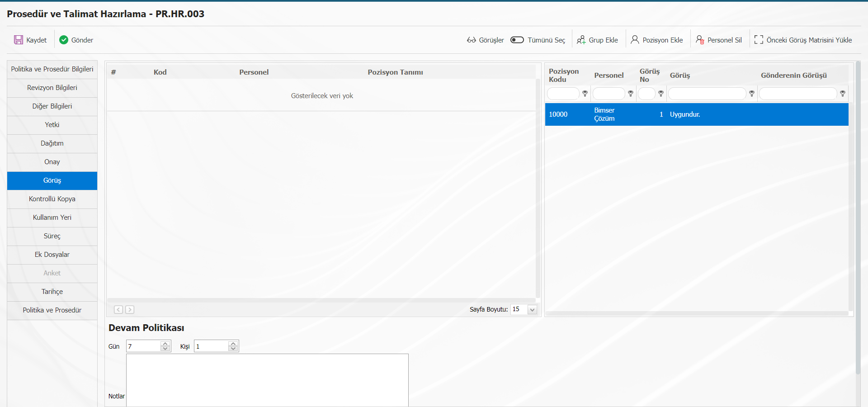This screenshot has height=407, width=868.
Task: Decrease the Kişi value with down arrow
Action: tap(233, 349)
